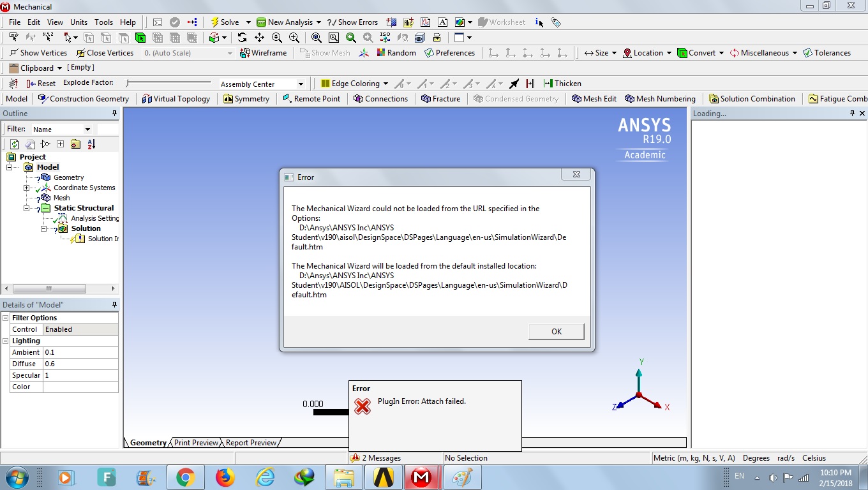Click the Reset explode button

point(41,84)
